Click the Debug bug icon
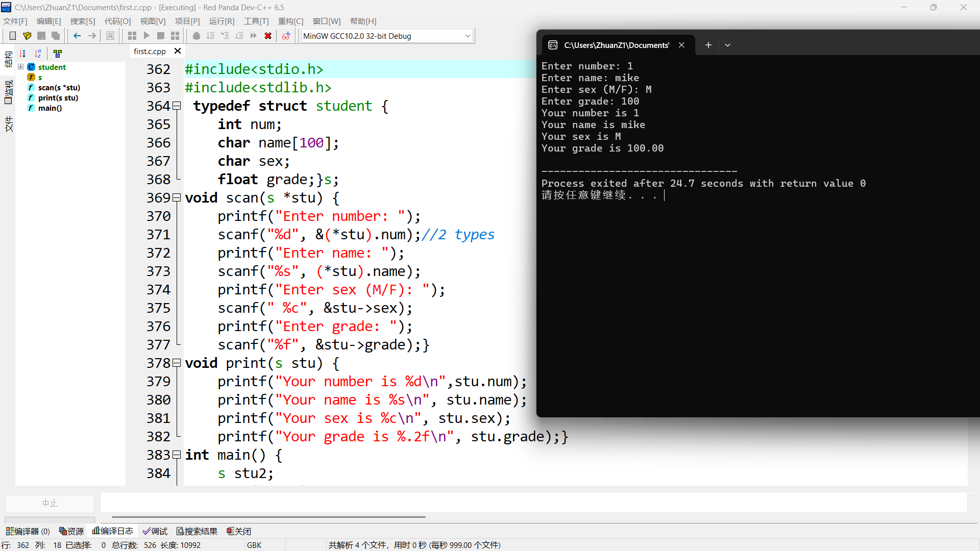This screenshot has width=980, height=551. coord(196,36)
